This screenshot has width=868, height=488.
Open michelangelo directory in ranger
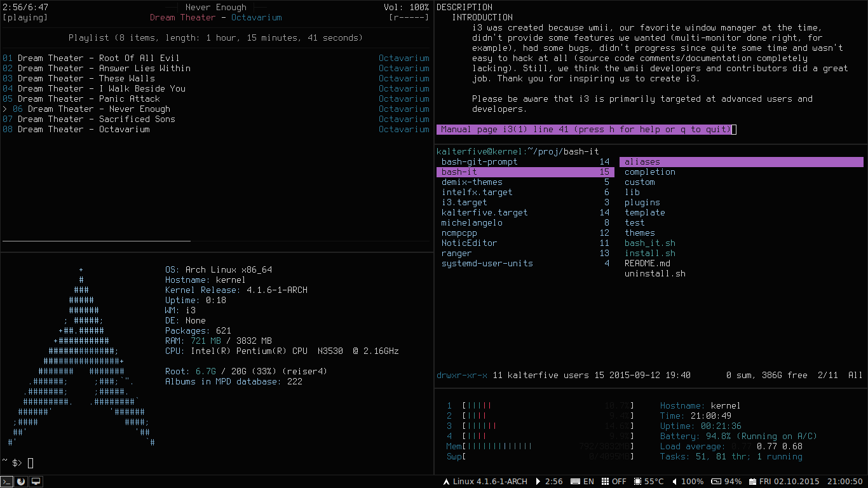(526, 223)
